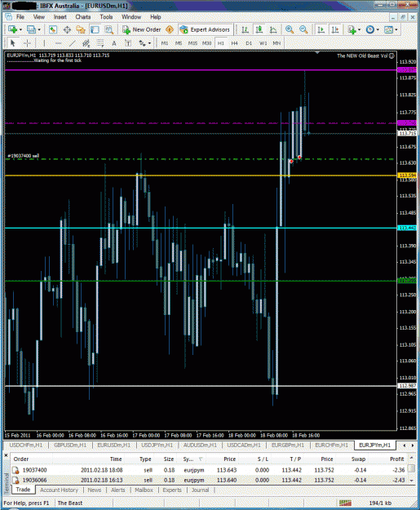
Task: Select the arrow Cursor tool
Action: pyautogui.click(x=13, y=43)
